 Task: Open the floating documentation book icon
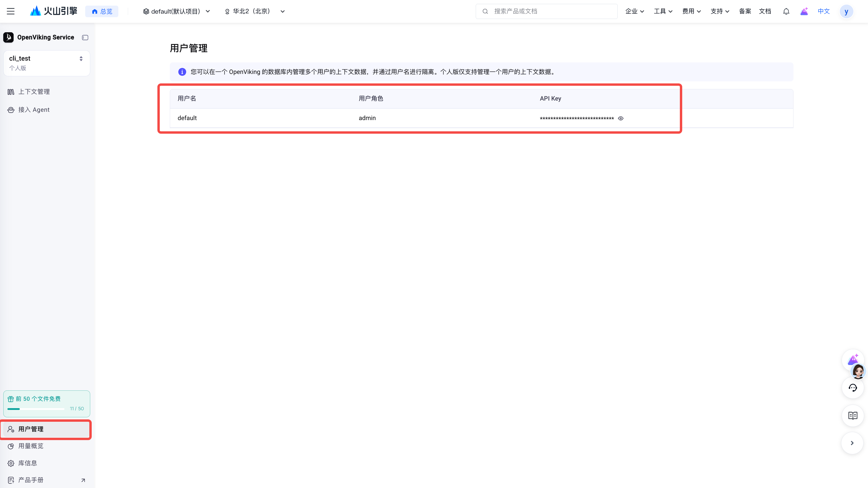pyautogui.click(x=853, y=416)
